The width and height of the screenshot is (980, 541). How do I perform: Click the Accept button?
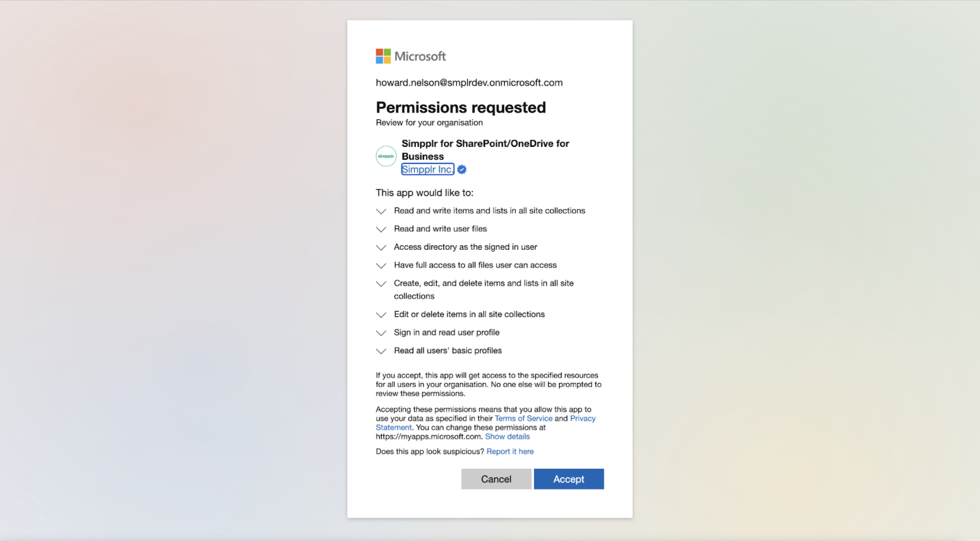pyautogui.click(x=569, y=479)
